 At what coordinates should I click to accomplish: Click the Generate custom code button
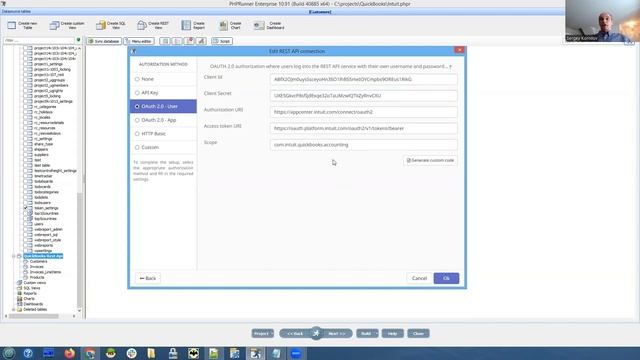[x=430, y=160]
